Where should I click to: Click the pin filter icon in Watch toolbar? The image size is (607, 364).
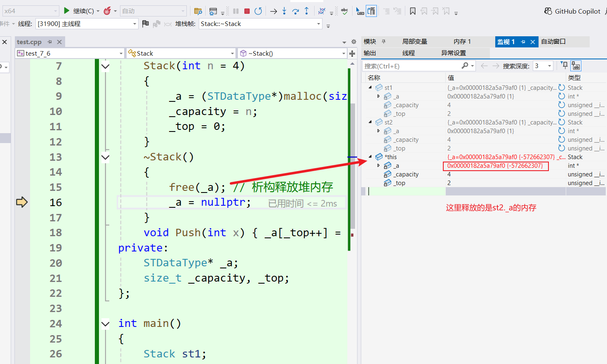pos(564,65)
